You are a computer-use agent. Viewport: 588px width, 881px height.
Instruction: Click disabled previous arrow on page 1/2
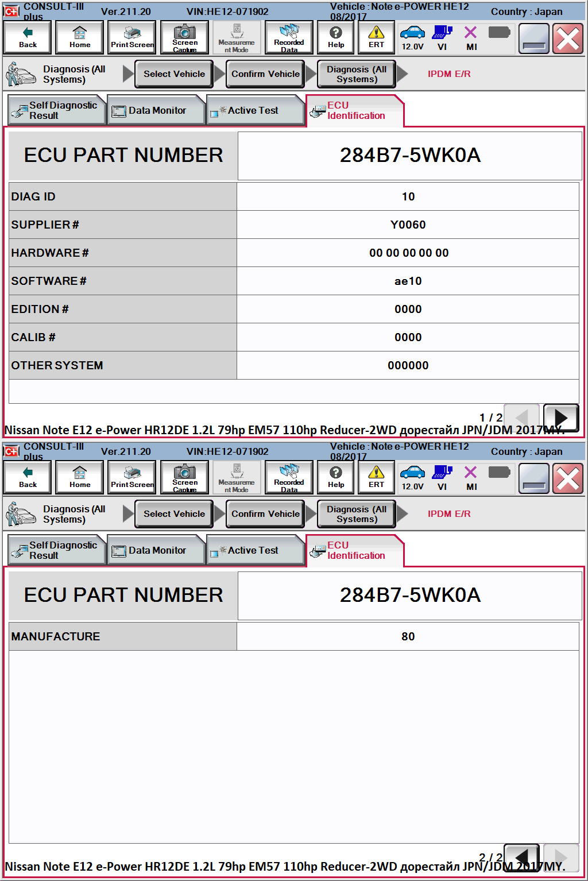pos(522,418)
